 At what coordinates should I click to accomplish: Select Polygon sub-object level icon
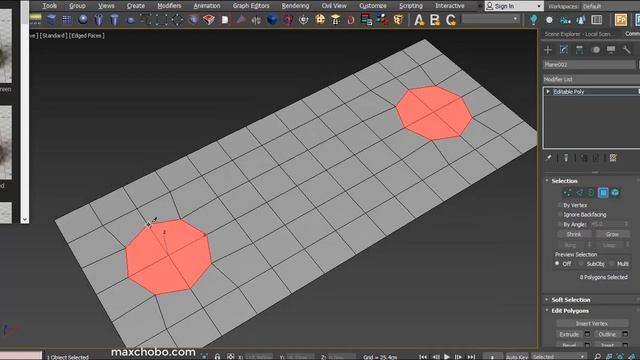tap(603, 193)
